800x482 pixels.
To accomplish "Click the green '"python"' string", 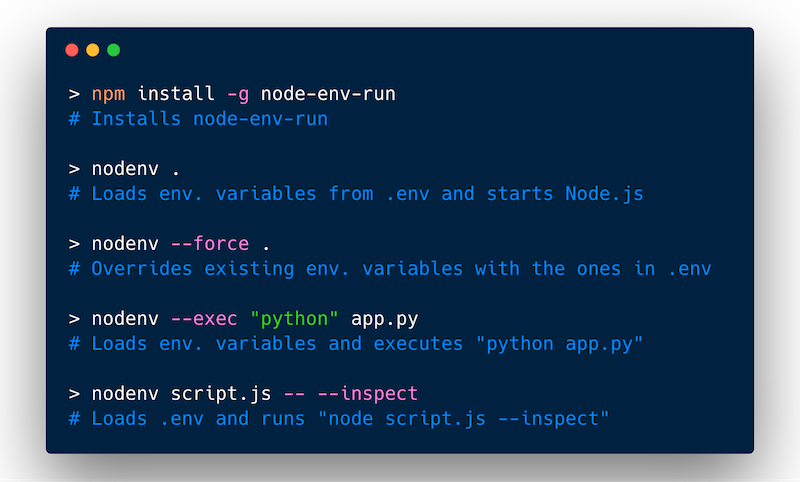I will click(294, 319).
